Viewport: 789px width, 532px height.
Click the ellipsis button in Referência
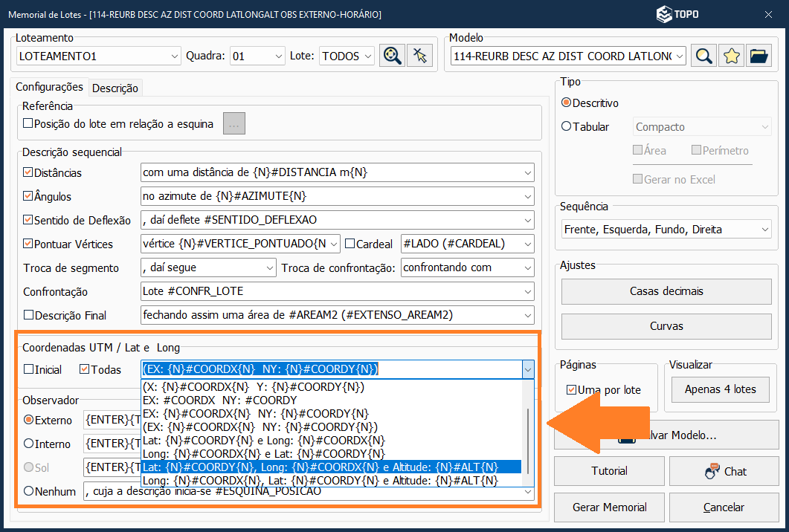tap(234, 124)
